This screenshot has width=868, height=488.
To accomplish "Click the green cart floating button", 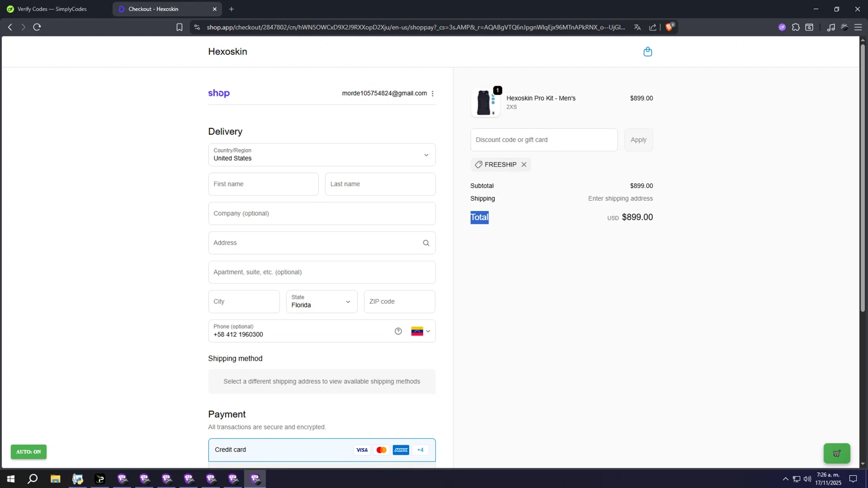I will click(837, 453).
